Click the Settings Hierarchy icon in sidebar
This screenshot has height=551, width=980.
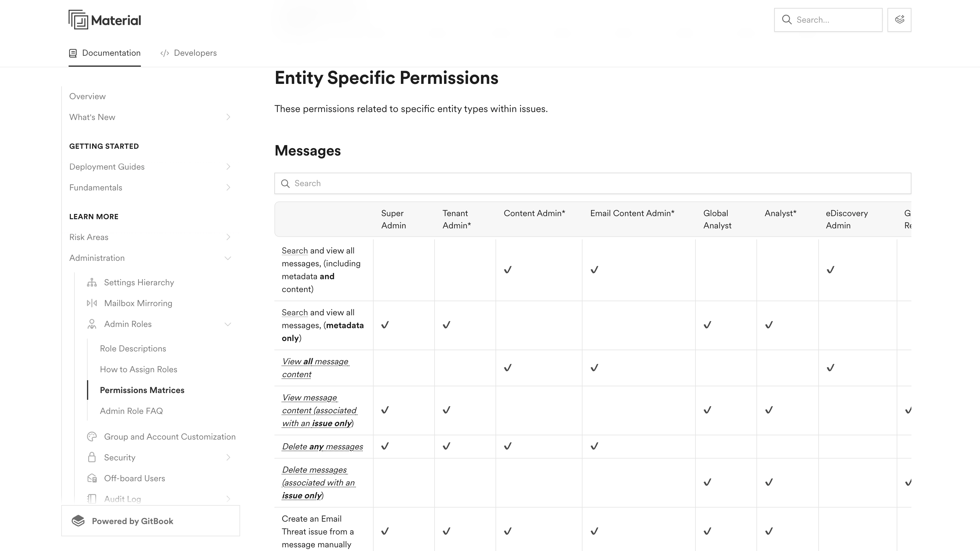pos(92,283)
